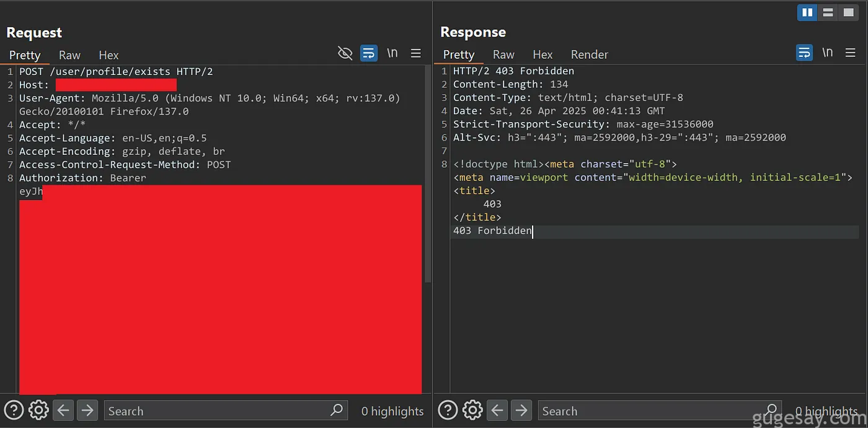Open Response panel hamburger options menu
Viewport: 868px width, 428px height.
click(x=851, y=53)
